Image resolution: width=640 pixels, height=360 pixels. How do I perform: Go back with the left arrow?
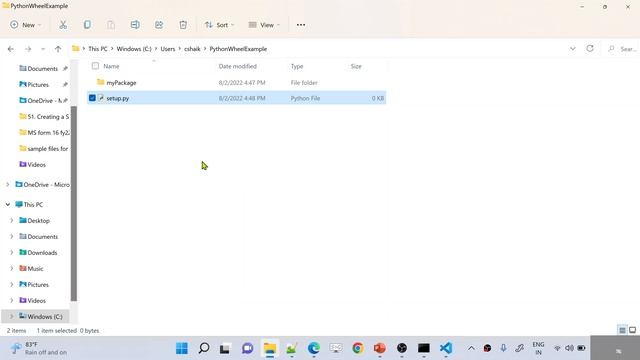tap(11, 49)
